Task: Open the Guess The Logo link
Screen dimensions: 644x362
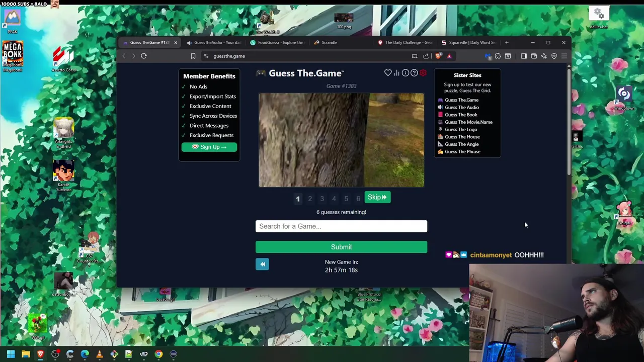Action: [461, 129]
